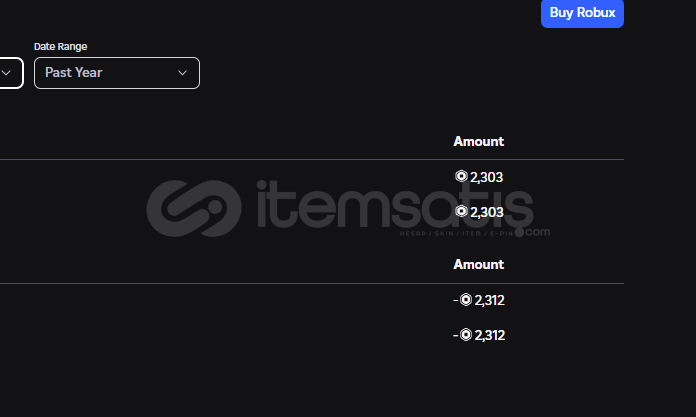
Task: Expand the partially visible dropdown beside Date Range
Action: [x=10, y=73]
